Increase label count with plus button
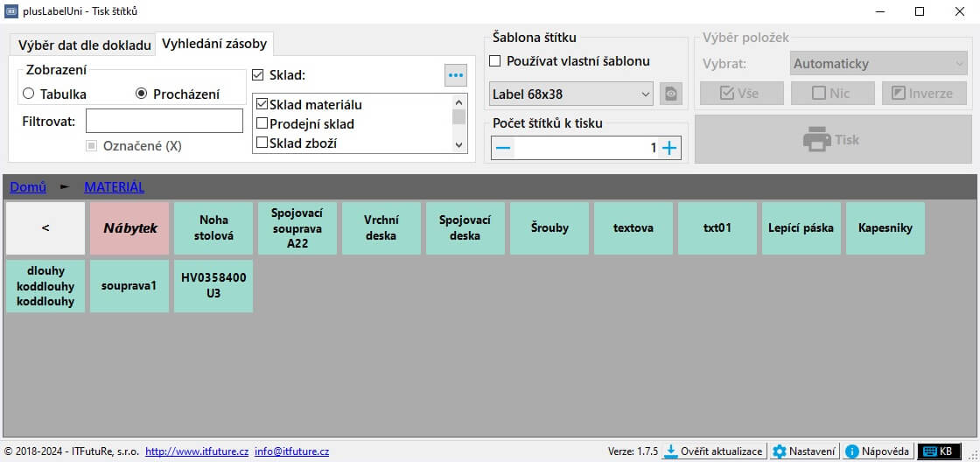This screenshot has height=462, width=980. pyautogui.click(x=669, y=148)
